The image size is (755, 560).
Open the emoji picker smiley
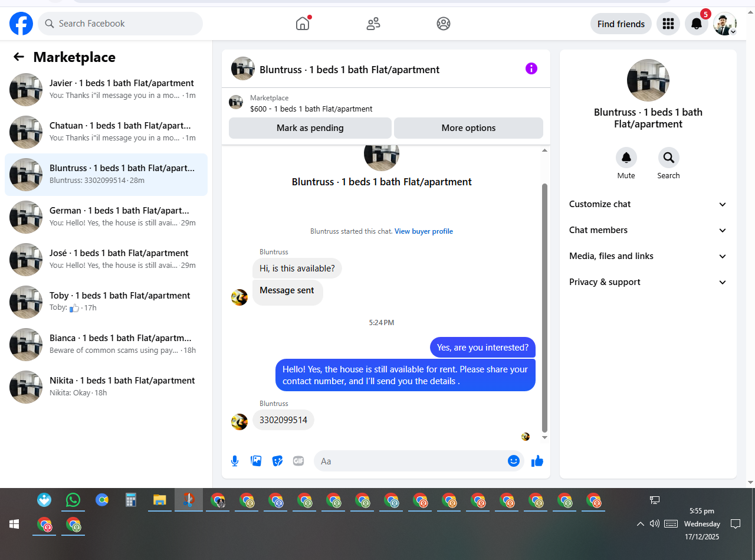pos(514,461)
